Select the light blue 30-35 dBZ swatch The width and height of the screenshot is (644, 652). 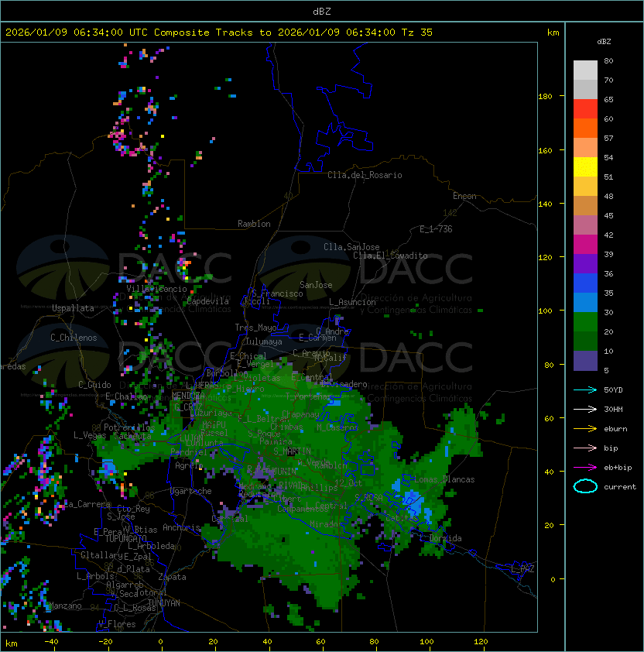pyautogui.click(x=585, y=302)
